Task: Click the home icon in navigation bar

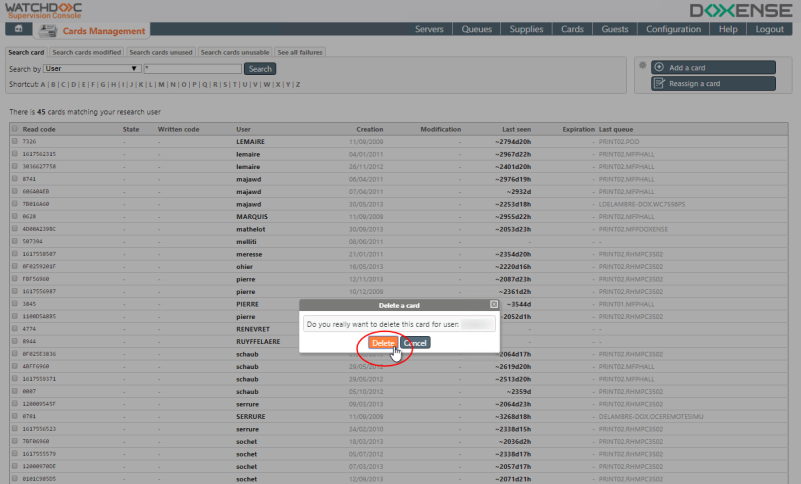Action: tap(17, 31)
